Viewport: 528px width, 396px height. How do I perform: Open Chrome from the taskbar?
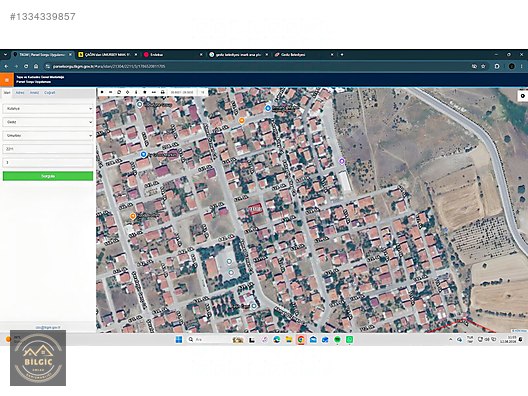click(x=301, y=339)
